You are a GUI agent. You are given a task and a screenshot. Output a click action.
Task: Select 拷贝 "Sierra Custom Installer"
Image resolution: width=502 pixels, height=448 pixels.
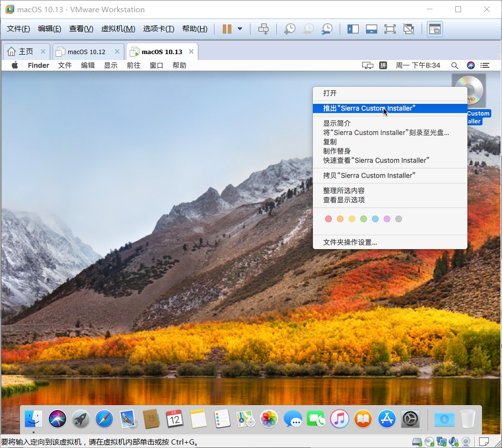(x=390, y=175)
